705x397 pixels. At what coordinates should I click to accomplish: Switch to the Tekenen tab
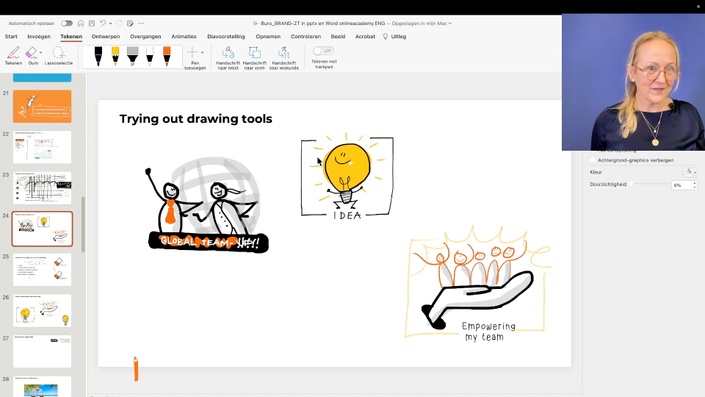pos(71,36)
